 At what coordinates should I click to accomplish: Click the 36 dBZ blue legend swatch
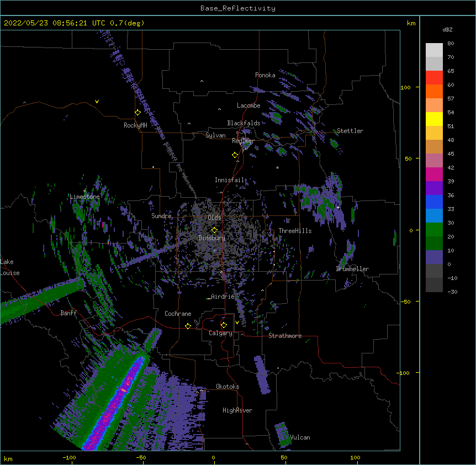click(434, 202)
